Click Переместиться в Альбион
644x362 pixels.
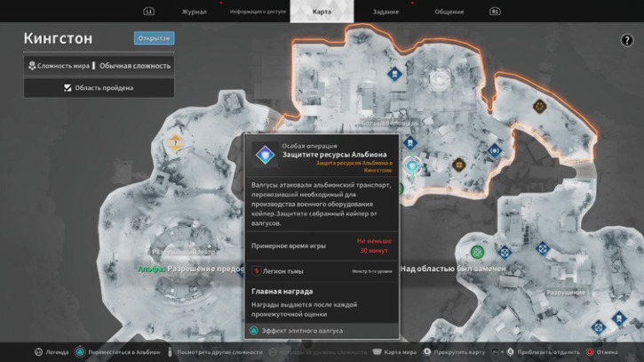point(124,352)
